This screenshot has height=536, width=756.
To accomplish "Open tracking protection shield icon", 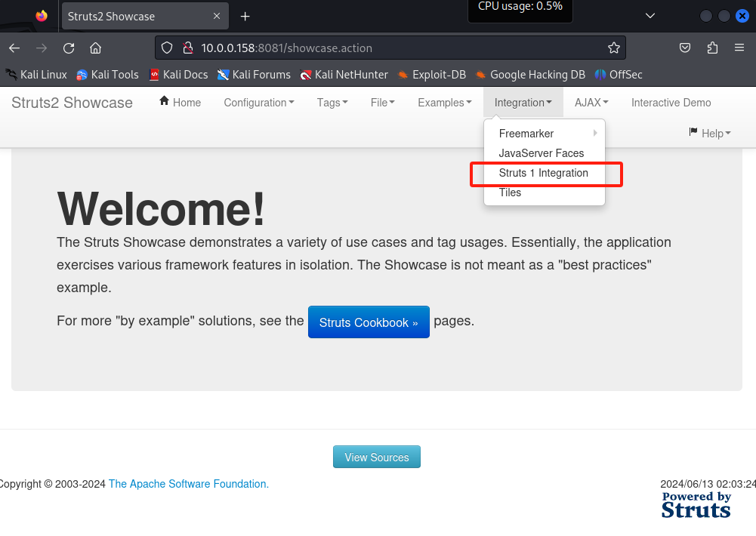I will coord(167,48).
